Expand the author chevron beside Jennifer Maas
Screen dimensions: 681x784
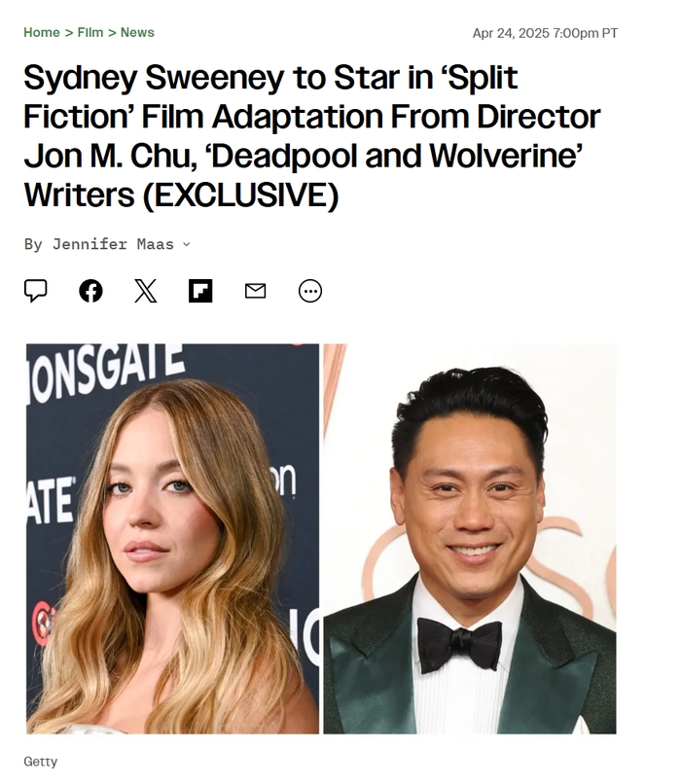[187, 244]
